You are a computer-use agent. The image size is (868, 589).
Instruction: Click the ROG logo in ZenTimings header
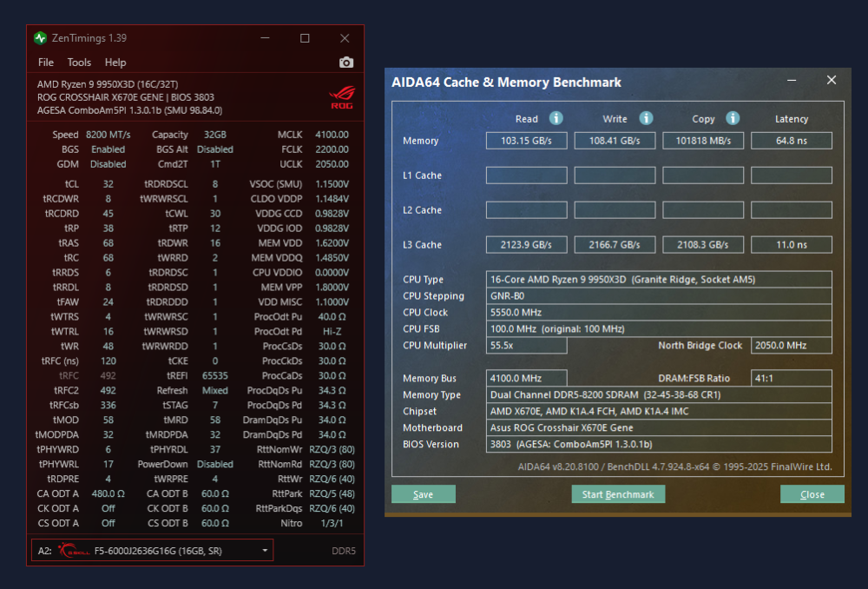[x=341, y=97]
